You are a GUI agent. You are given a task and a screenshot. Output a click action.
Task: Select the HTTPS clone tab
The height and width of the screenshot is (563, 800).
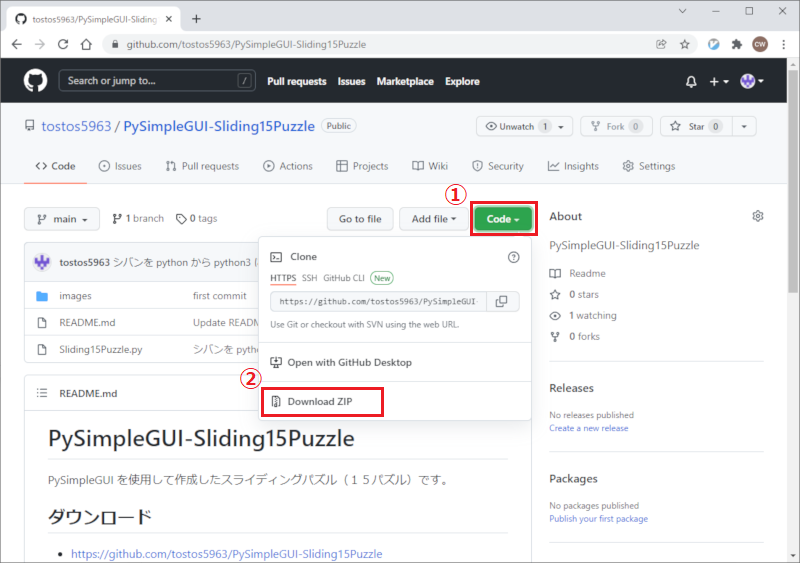283,278
